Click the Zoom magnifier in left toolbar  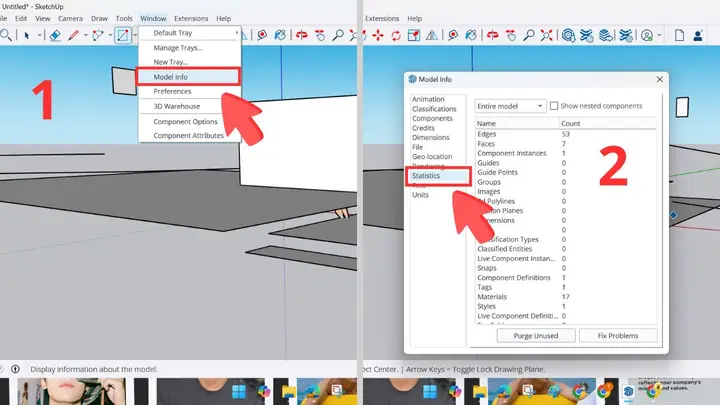pos(338,35)
